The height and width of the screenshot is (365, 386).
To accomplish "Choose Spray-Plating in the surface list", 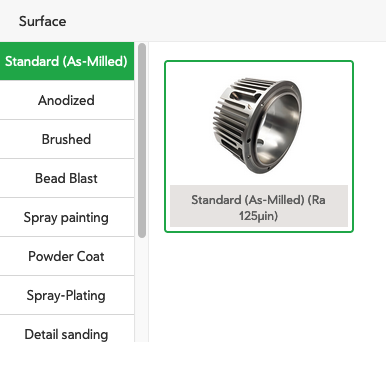I will pyautogui.click(x=67, y=295).
